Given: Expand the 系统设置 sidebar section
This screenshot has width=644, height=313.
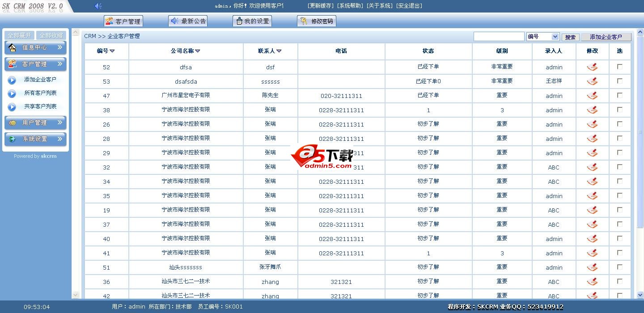Looking at the screenshot, I should click(x=35, y=139).
